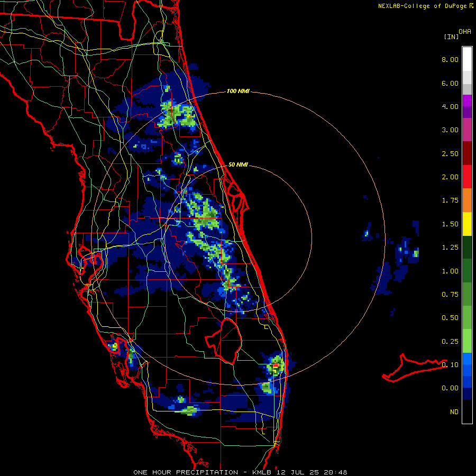Select the 1.00 legend value
476x476 pixels.
click(450, 271)
